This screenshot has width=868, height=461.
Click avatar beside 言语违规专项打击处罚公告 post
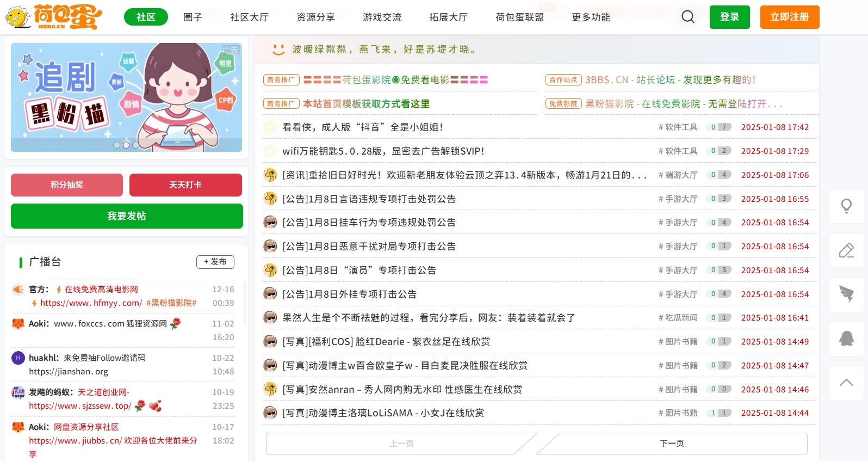point(270,199)
